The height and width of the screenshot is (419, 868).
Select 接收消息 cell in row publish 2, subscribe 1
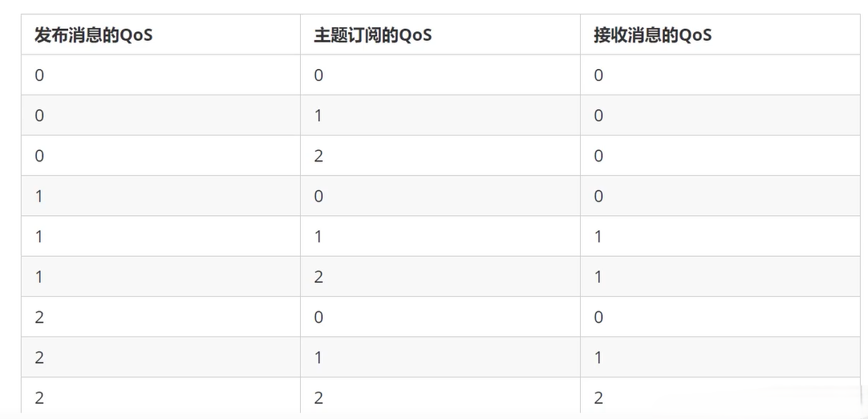(720, 357)
